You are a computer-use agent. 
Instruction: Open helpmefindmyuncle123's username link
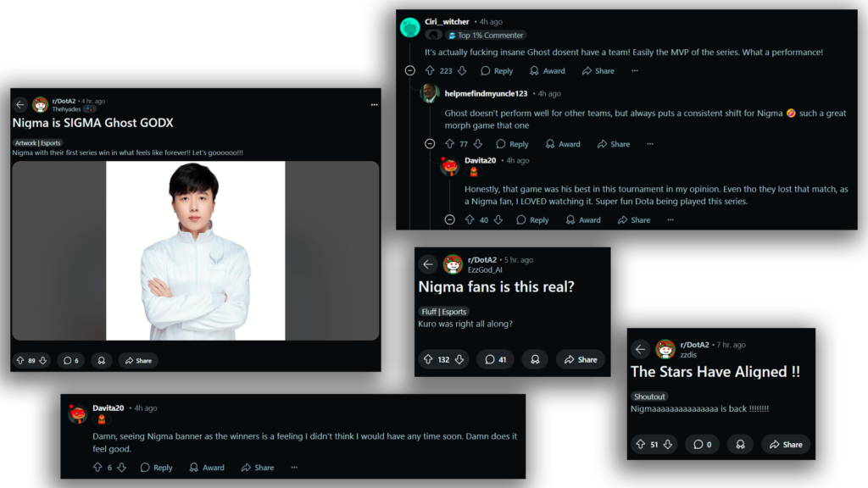tap(486, 93)
